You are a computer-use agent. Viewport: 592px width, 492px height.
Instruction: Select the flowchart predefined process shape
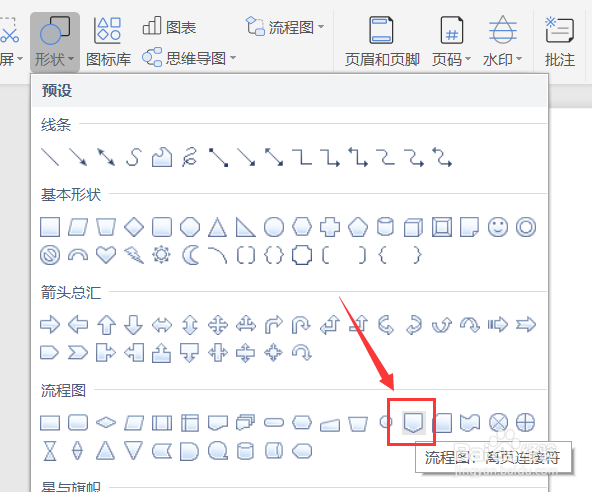tap(162, 423)
